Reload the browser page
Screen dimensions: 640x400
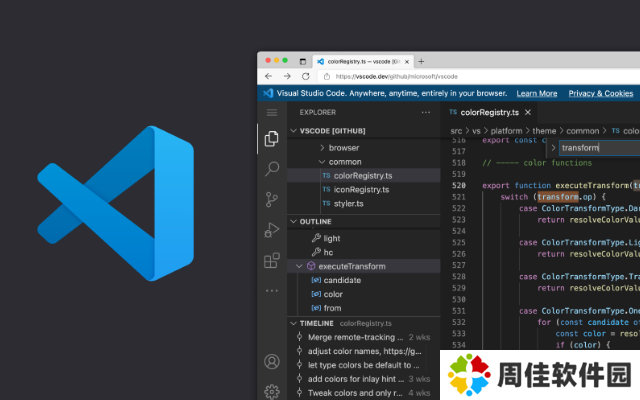(307, 76)
